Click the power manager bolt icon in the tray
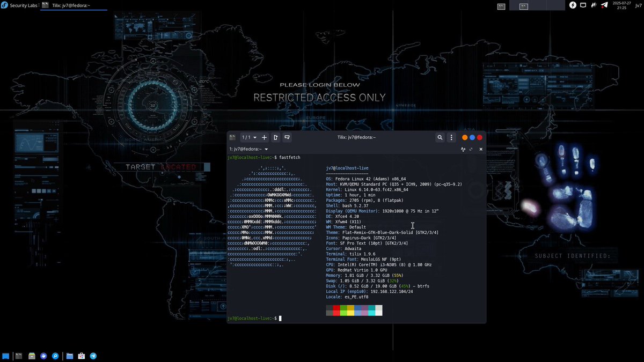Viewport: 644px width, 362px height. [572, 5]
